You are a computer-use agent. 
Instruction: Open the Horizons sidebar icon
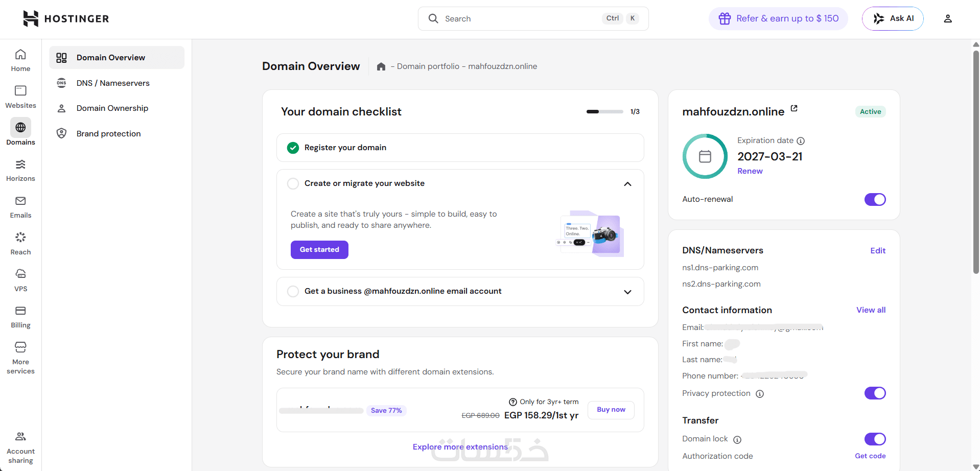(20, 165)
